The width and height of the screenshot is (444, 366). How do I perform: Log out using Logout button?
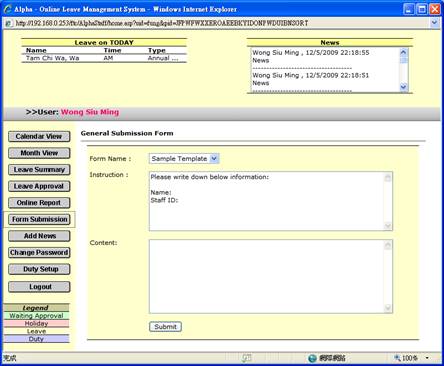click(39, 287)
